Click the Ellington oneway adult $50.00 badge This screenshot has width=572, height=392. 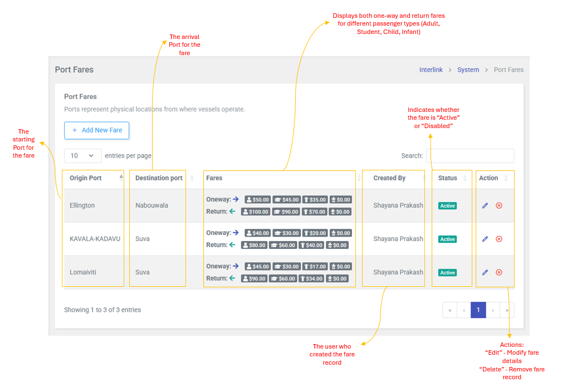pos(258,200)
